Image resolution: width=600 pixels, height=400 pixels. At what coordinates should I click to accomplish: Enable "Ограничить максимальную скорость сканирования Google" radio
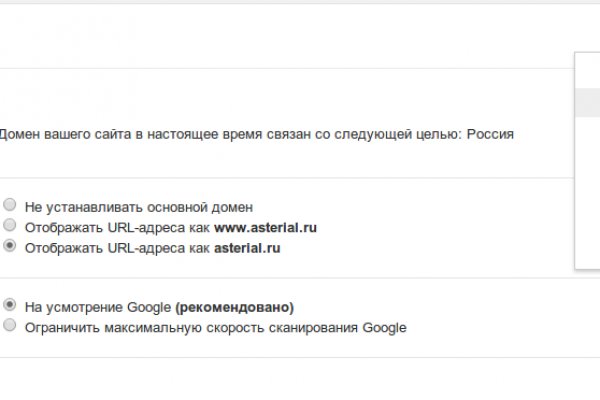point(10,326)
